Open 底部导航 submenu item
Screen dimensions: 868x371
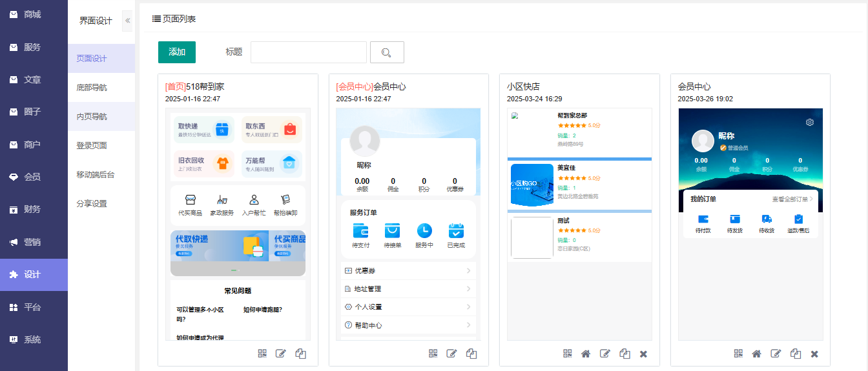pos(92,87)
